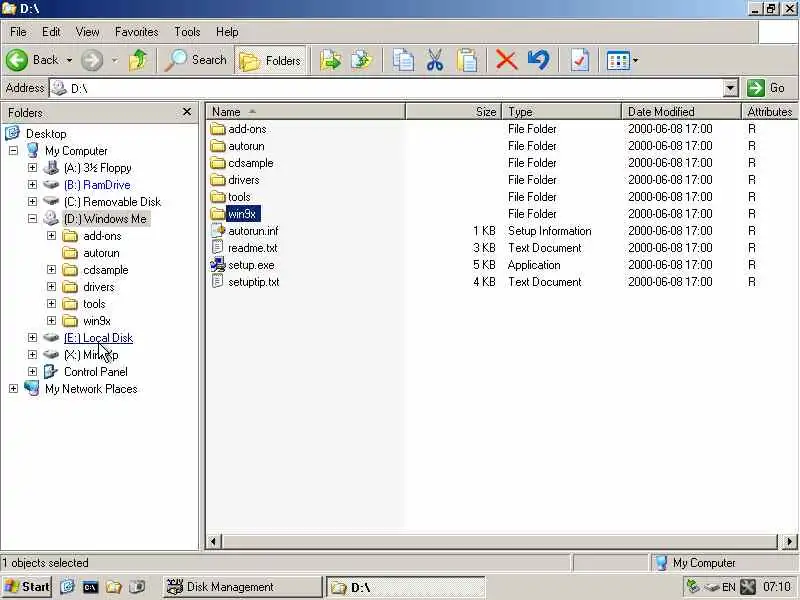Collapse the My Computer tree node
This screenshot has width=800, height=600.
(x=13, y=151)
